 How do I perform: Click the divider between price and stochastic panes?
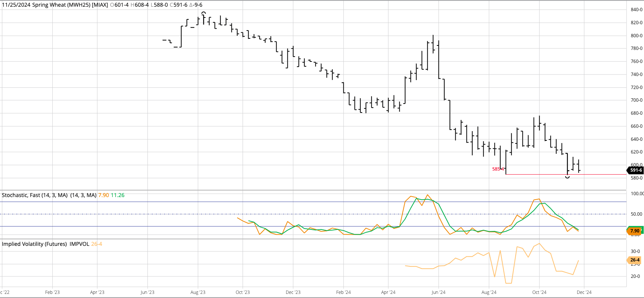point(313,190)
